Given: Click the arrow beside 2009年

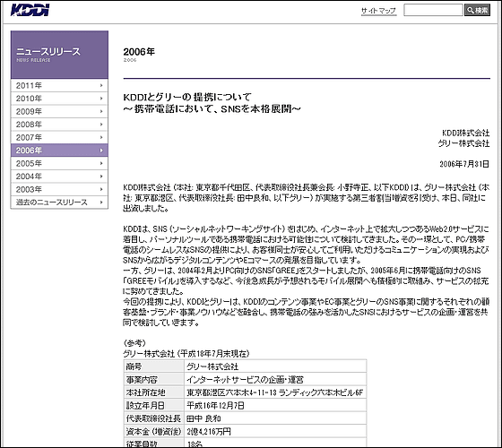Looking at the screenshot, I should pos(101,111).
